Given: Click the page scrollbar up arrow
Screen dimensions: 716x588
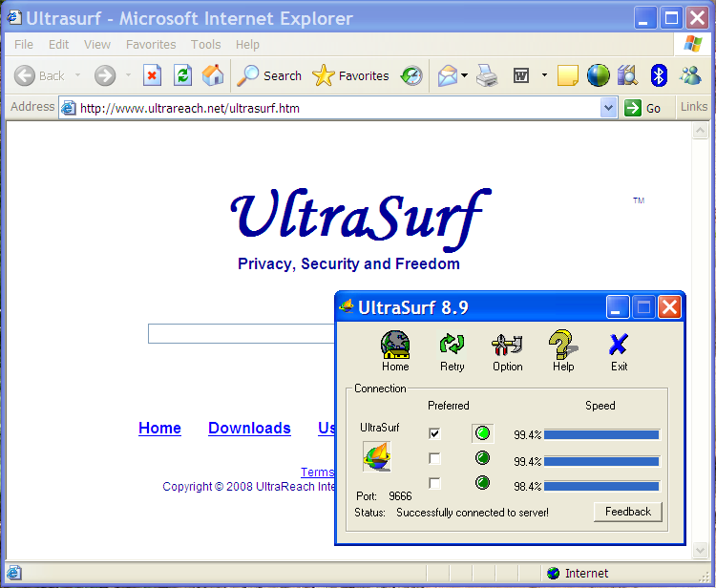Looking at the screenshot, I should click(x=700, y=131).
